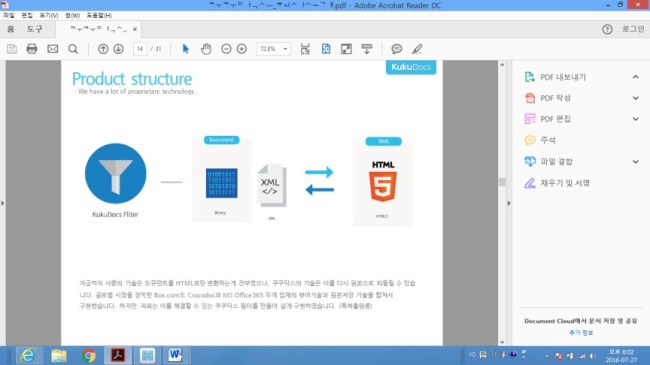650x365 pixels.
Task: Expand the PDF 편집 section
Action: [635, 119]
